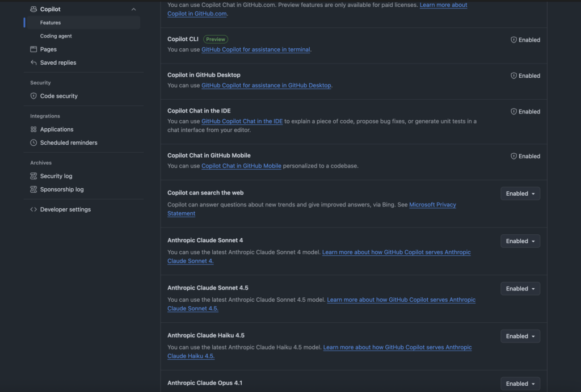This screenshot has height=392, width=581.
Task: Click the Security log icon
Action: (x=33, y=176)
